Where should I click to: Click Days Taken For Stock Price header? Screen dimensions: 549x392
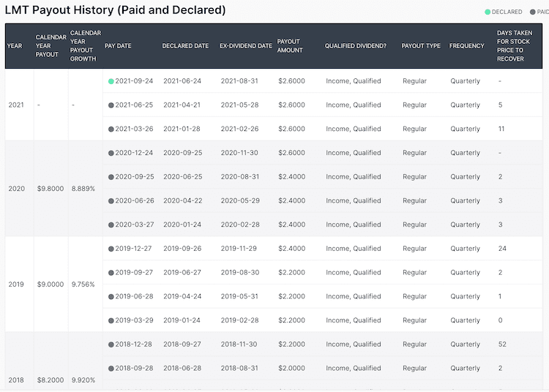[x=515, y=46]
